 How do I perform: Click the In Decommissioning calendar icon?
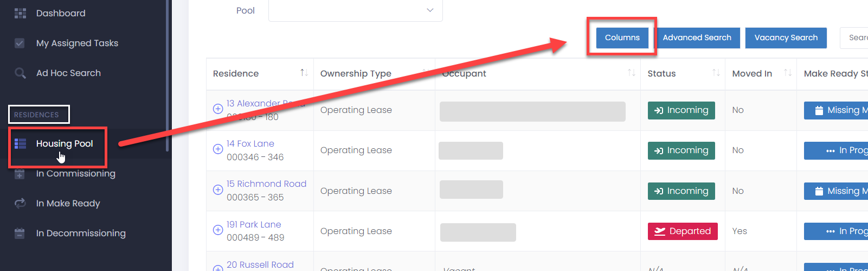tap(20, 233)
